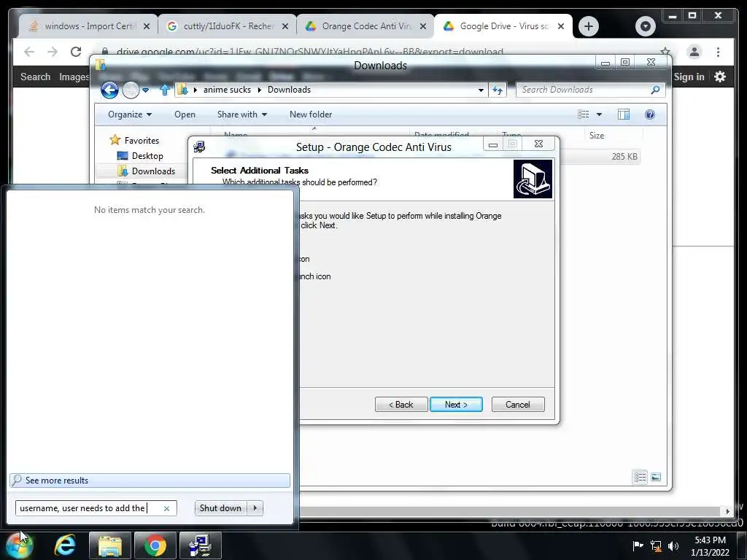Click See more results
747x560 pixels.
[x=150, y=481]
